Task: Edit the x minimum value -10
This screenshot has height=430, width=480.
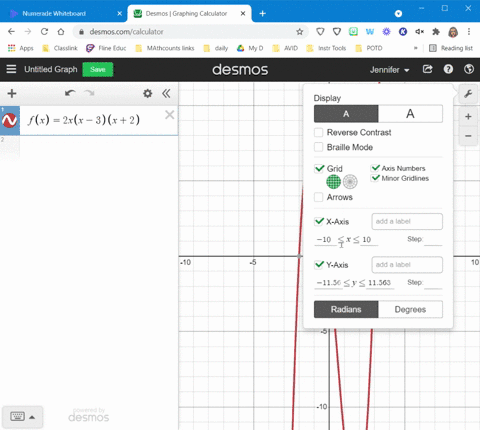Action: click(325, 240)
